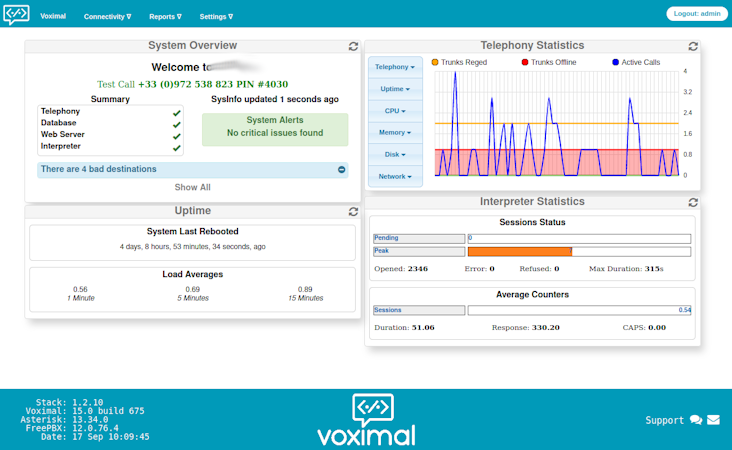Refresh the Telephony Statistics panel
The image size is (732, 450).
click(693, 46)
